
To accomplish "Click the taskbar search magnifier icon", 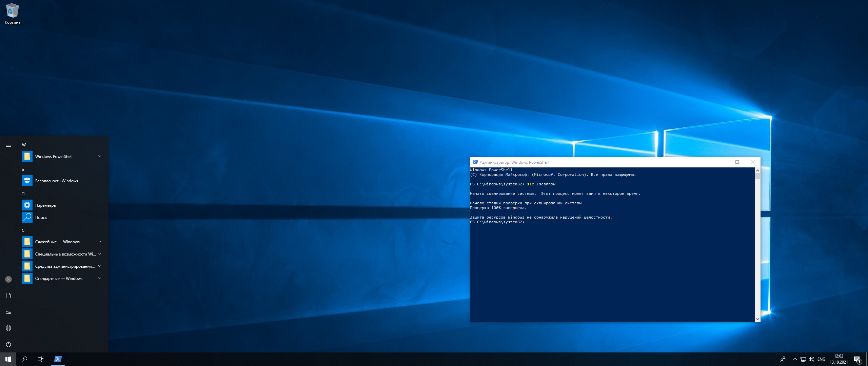I will tap(24, 359).
